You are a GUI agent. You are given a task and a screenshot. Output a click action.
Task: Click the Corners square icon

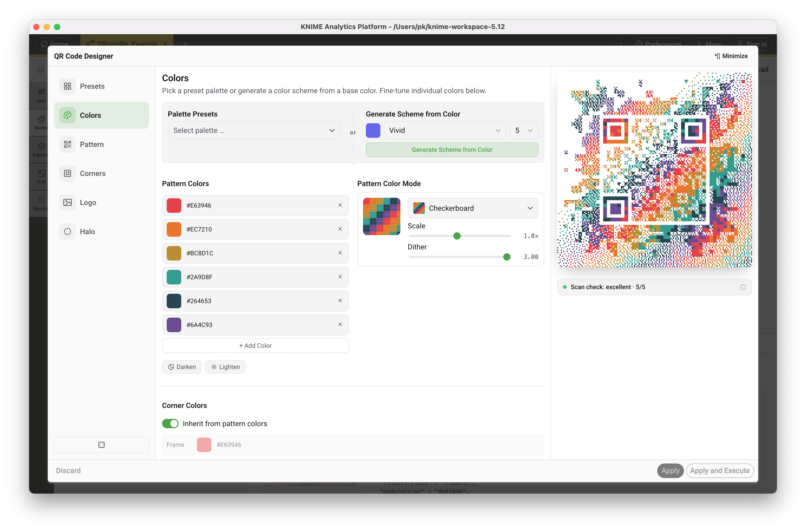click(68, 173)
